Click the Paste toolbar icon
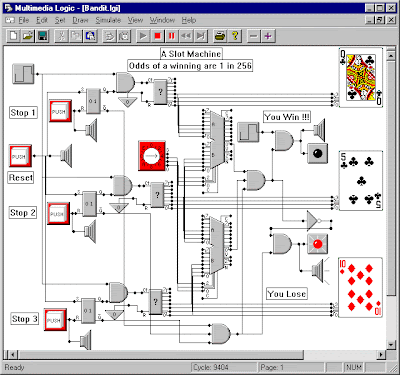The image size is (400, 375). click(90, 36)
